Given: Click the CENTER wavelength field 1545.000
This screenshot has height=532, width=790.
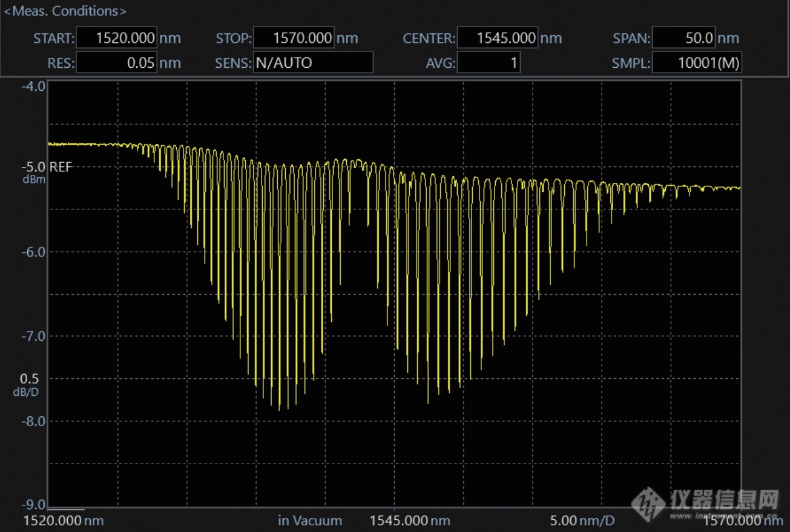Looking at the screenshot, I should click(x=498, y=38).
